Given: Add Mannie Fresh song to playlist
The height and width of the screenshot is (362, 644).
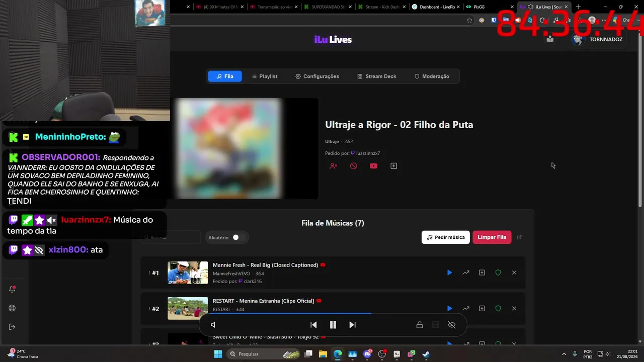Looking at the screenshot, I should tap(482, 273).
